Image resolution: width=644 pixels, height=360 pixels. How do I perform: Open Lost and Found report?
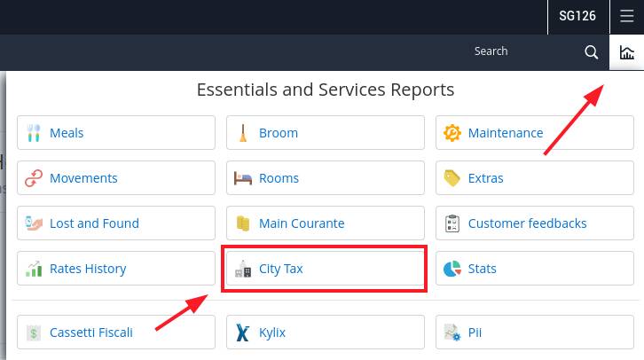[116, 223]
